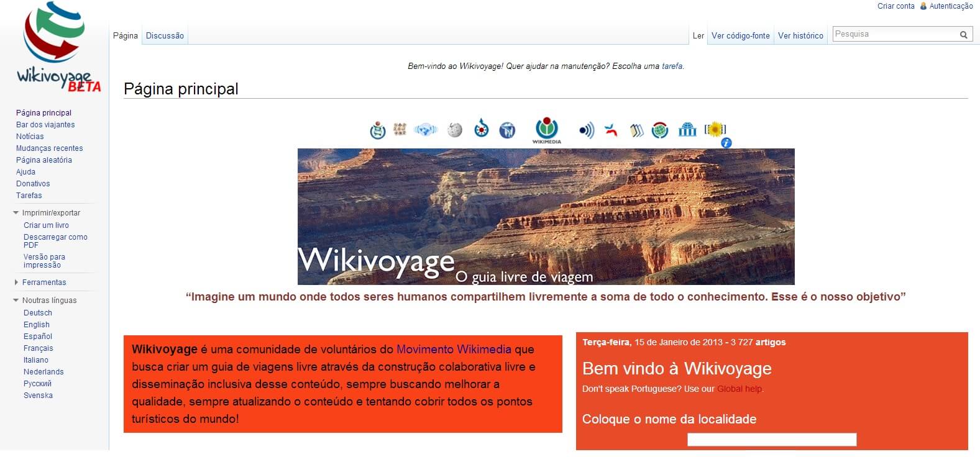980x457 pixels.
Task: Click the Página principal heading
Action: tap(181, 89)
